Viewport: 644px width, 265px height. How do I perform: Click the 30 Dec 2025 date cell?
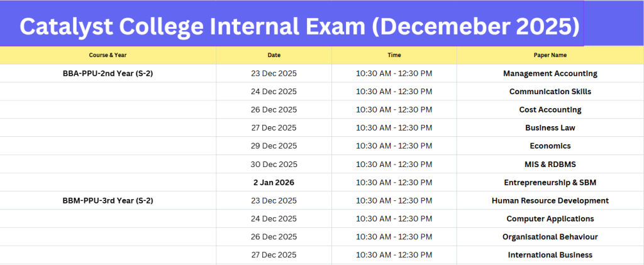pyautogui.click(x=274, y=165)
